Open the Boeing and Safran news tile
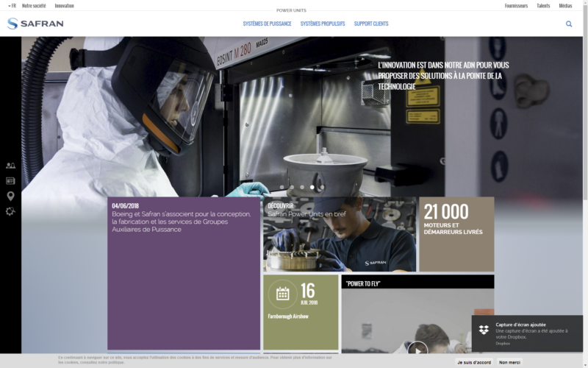Screen dimensions: 588x368 click(184, 272)
